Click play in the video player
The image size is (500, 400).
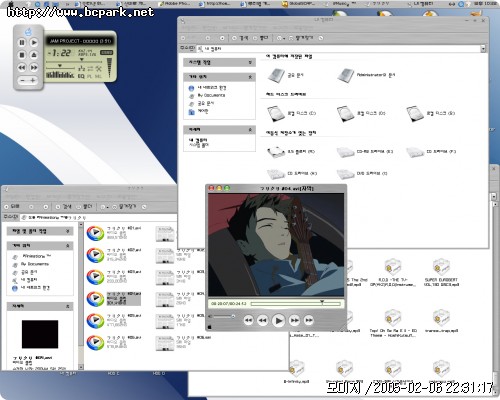click(278, 321)
